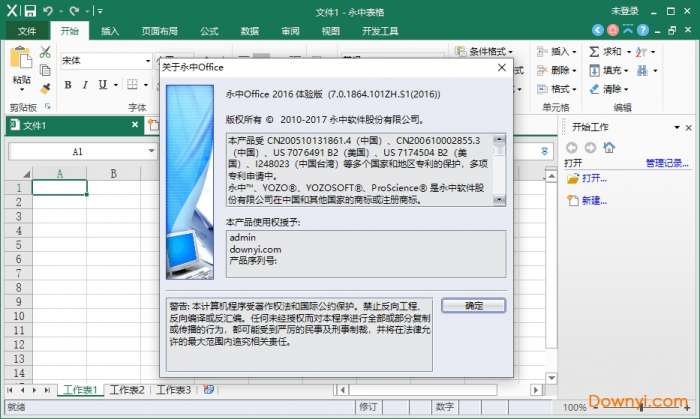Click the cell Borders icon
The height and width of the screenshot is (419, 700).
[x=132, y=85]
